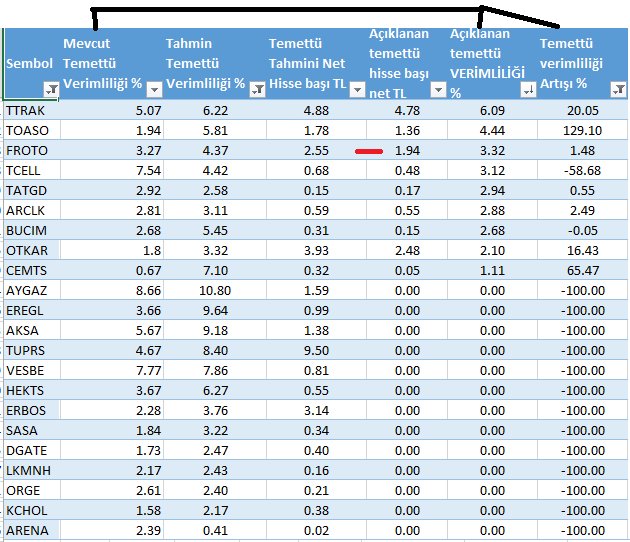Click the 8.66 current yield for AYGAZ
The height and width of the screenshot is (542, 630).
148,290
